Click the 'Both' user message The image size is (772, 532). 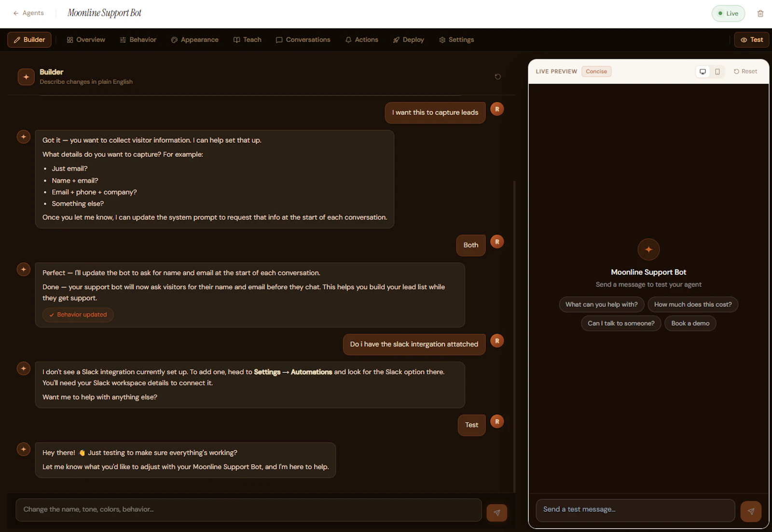pyautogui.click(x=471, y=245)
